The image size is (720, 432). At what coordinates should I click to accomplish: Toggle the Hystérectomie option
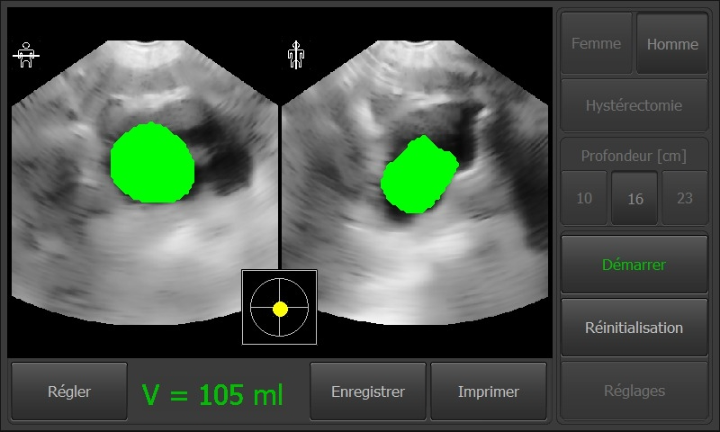[x=634, y=105]
